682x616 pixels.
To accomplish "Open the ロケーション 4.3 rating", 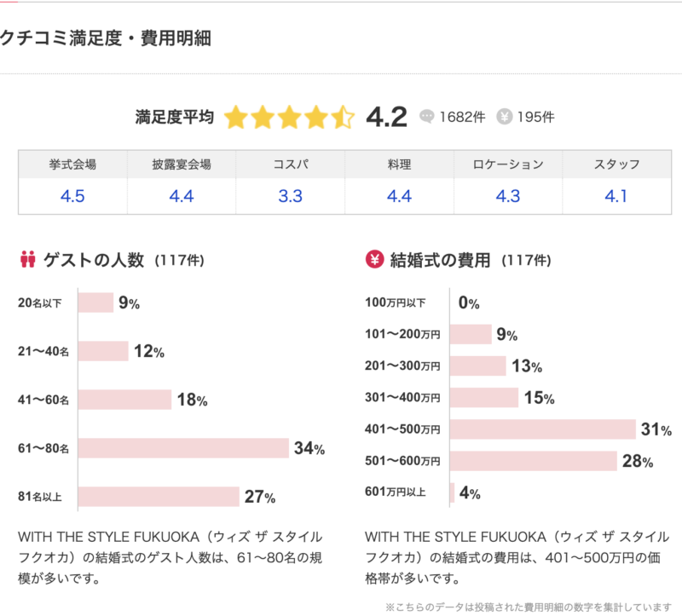I will coord(508,197).
